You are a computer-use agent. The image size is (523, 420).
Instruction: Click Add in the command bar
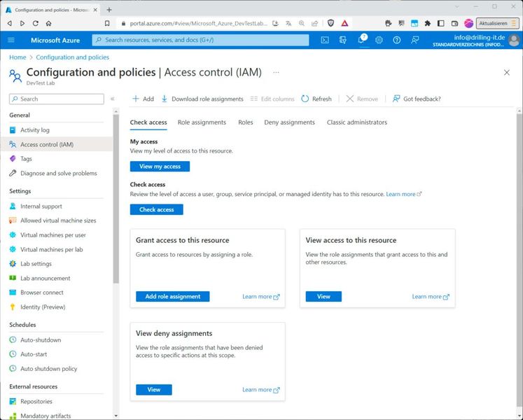click(x=143, y=99)
